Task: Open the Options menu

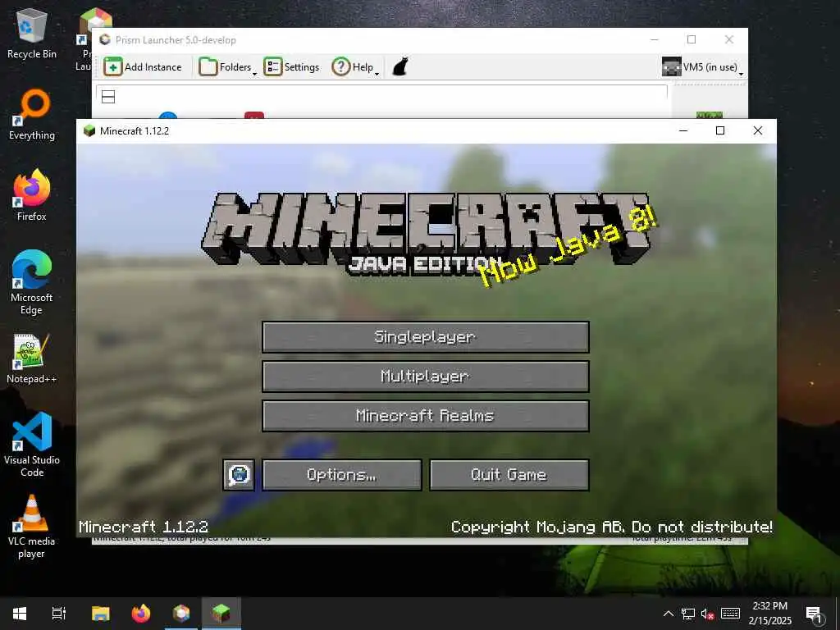Action: [342, 475]
